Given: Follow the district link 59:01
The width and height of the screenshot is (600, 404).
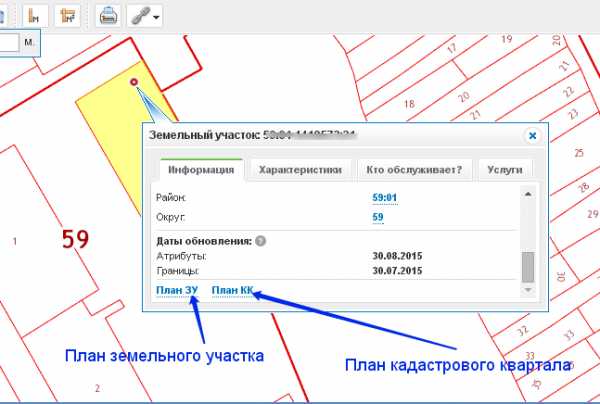Looking at the screenshot, I should click(x=385, y=198).
